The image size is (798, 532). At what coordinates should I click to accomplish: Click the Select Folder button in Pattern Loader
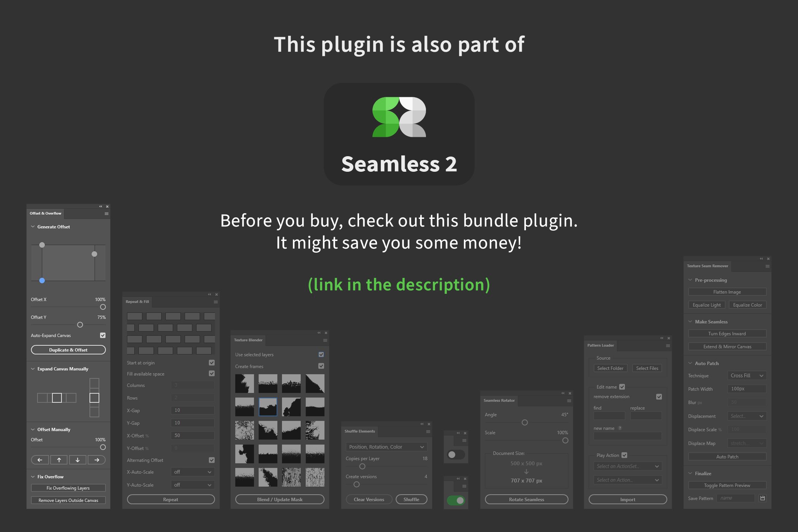(x=611, y=368)
